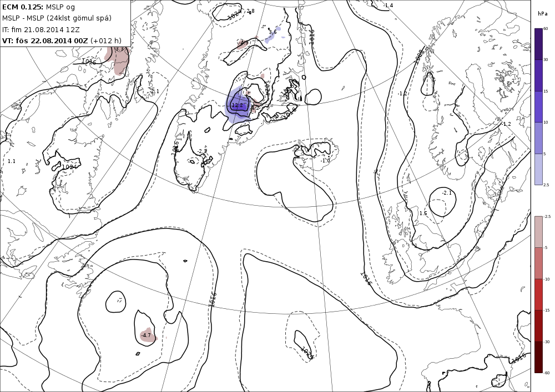Pick the purple 15 to 30 legend swatch
The height and width of the screenshot is (392, 555).
tap(538, 75)
